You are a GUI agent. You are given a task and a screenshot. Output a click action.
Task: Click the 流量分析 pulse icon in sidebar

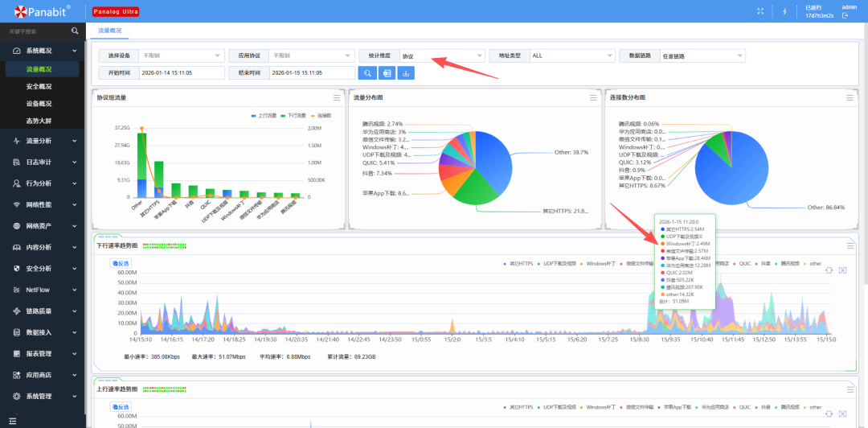coord(16,141)
